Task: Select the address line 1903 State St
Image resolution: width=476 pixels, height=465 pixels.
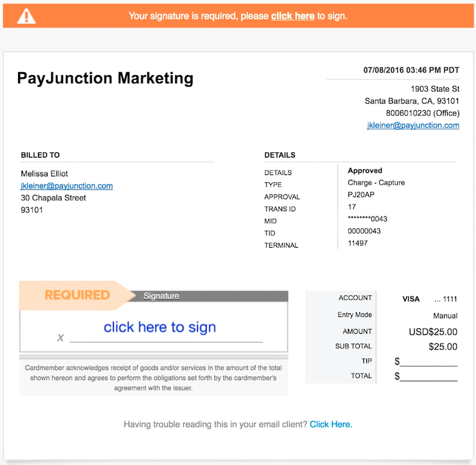Action: pyautogui.click(x=435, y=88)
